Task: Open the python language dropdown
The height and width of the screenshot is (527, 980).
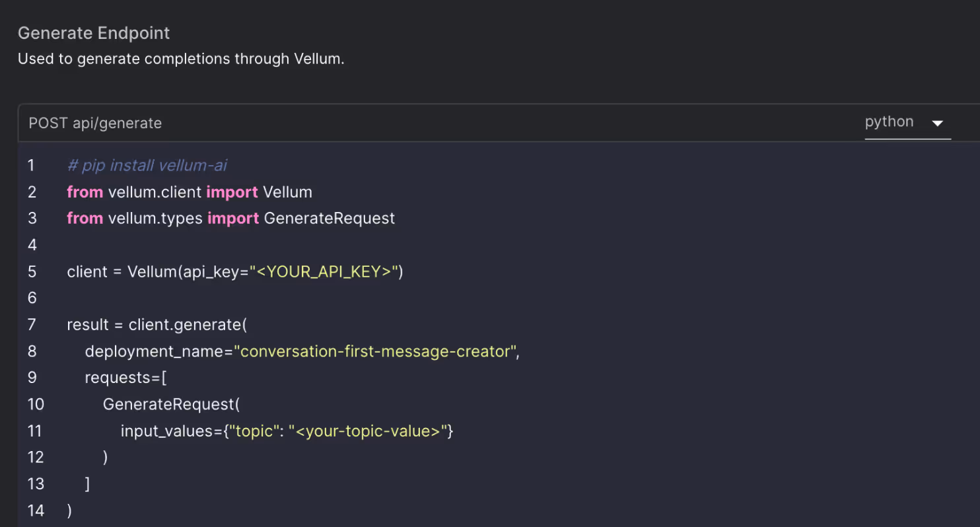Action: coord(907,122)
